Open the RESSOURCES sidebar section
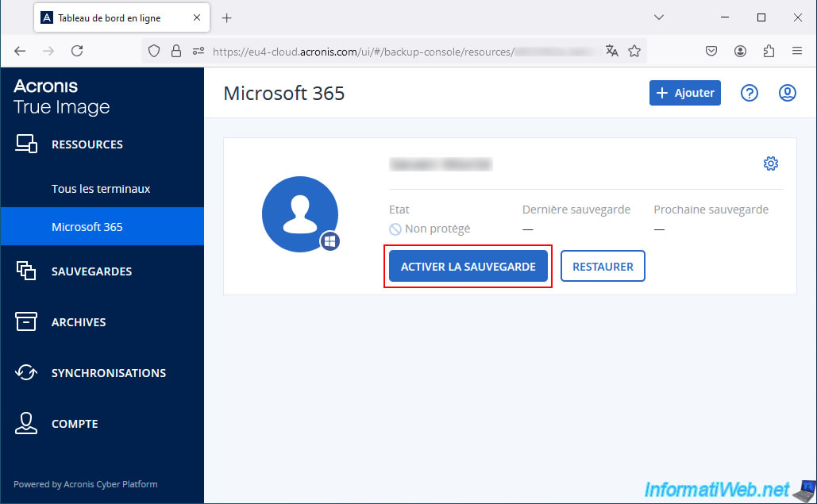This screenshot has width=817, height=504. pos(87,144)
